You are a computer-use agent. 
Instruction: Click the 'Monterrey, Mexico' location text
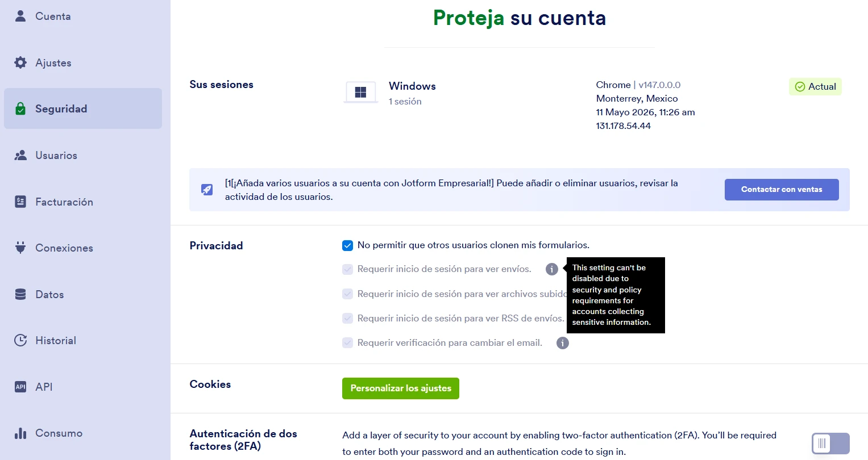(637, 98)
